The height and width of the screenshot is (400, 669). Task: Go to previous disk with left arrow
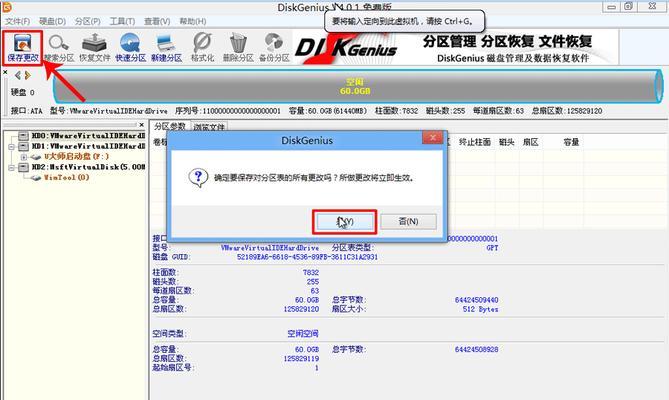pyautogui.click(x=17, y=75)
